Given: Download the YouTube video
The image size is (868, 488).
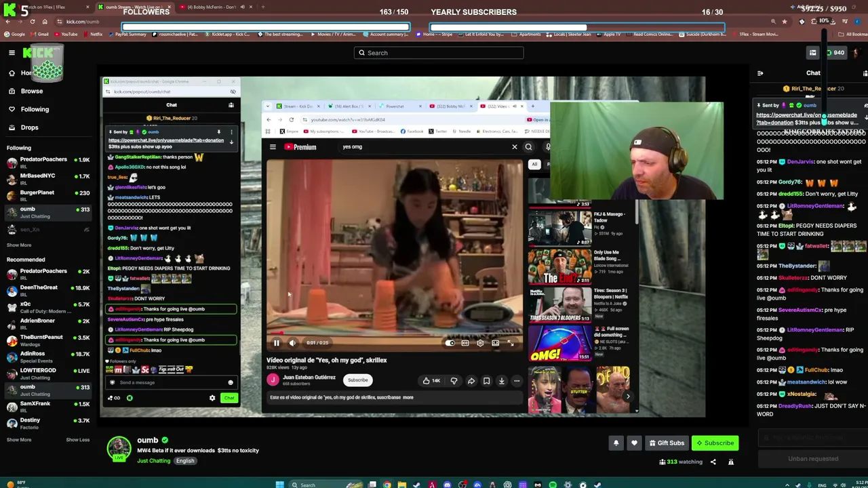Looking at the screenshot, I should click(502, 381).
